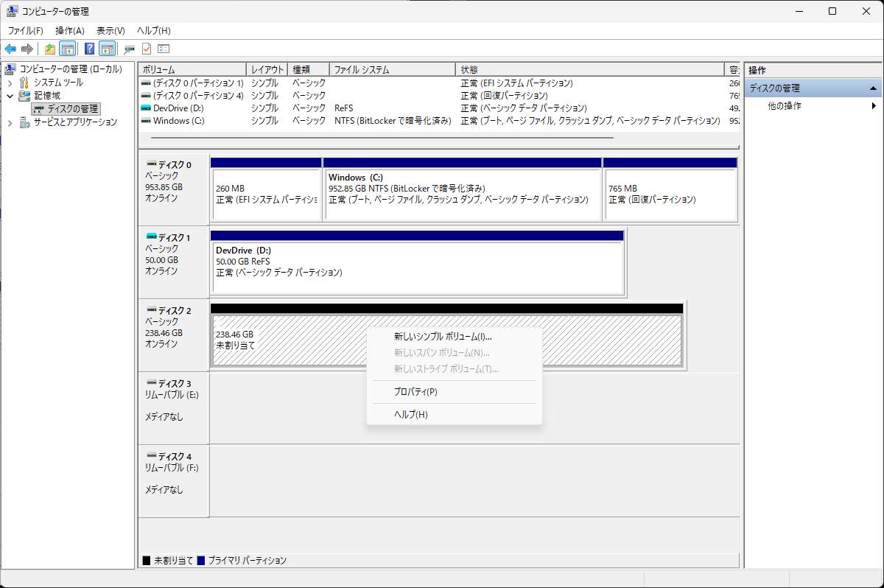Click the orange checkmark properties toolbar icon
Image resolution: width=884 pixels, height=588 pixels.
point(146,49)
